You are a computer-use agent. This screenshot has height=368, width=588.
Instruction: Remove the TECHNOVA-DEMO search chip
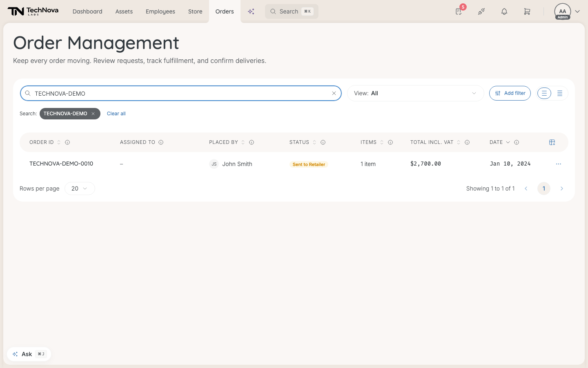tap(93, 114)
